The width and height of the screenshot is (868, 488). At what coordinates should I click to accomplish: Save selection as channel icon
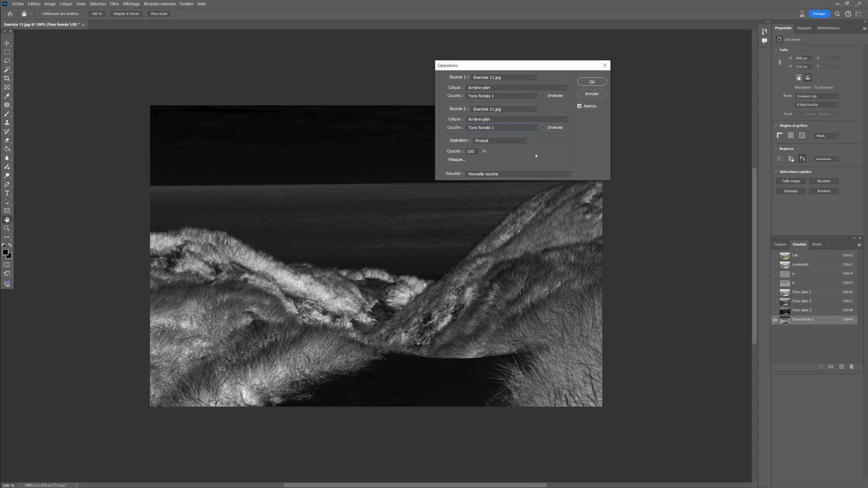831,367
